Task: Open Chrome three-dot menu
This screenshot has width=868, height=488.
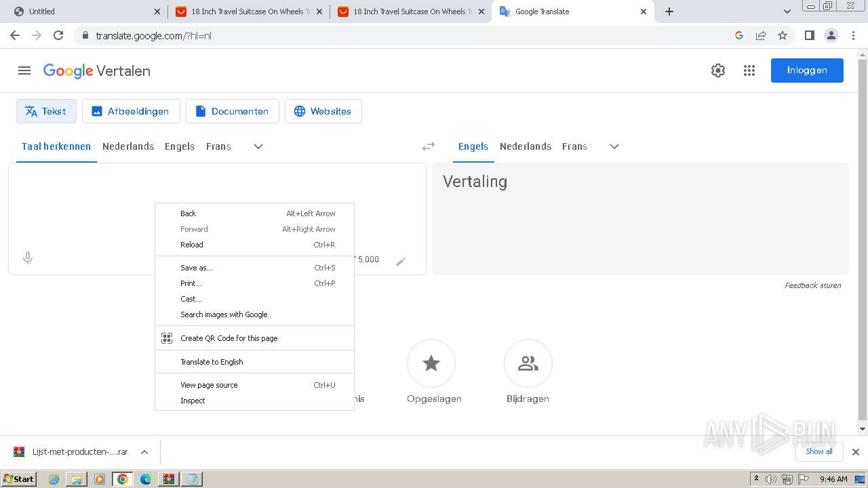Action: click(854, 35)
